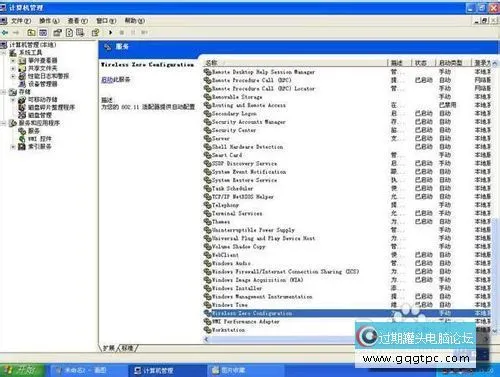Toggle the show/hide console tree icon
Screen dimensions: 500x377
coord(43,33)
